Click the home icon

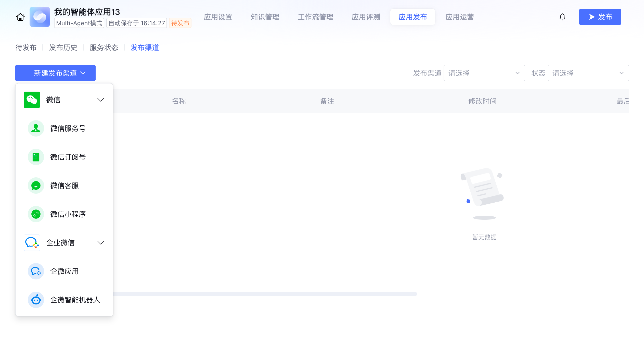tap(20, 17)
